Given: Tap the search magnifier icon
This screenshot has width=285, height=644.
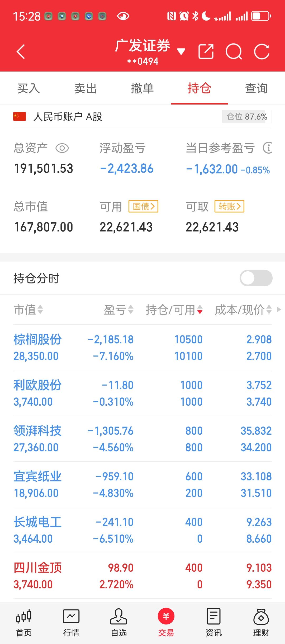Looking at the screenshot, I should tap(234, 51).
